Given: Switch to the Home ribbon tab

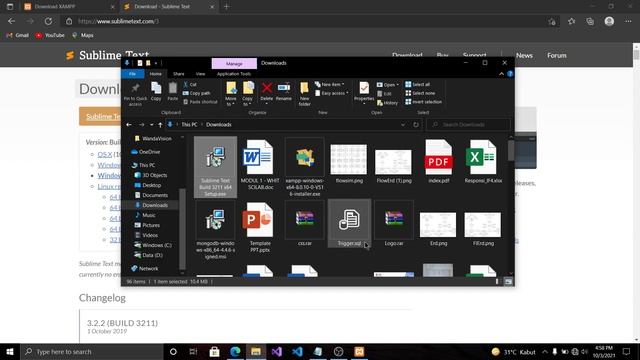Looking at the screenshot, I should coord(156,74).
